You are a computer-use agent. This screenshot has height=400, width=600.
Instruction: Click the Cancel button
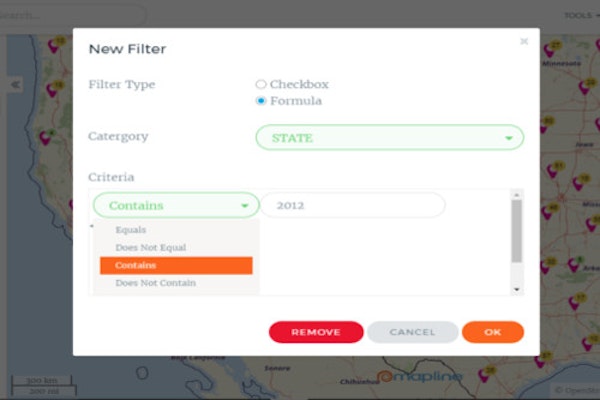412,332
